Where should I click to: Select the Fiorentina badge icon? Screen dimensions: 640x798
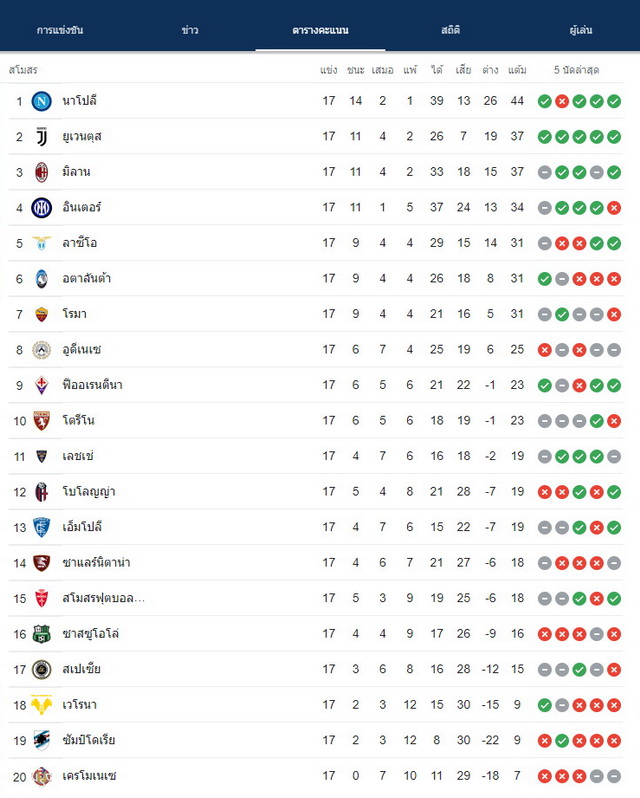[x=41, y=385]
